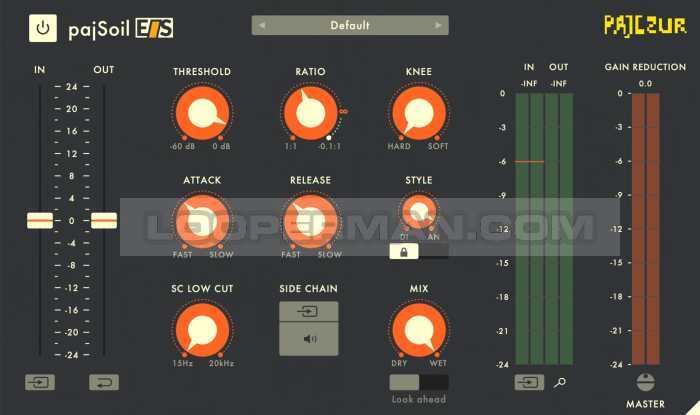
Task: Click the GAIN REDUCTION label
Action: (645, 67)
